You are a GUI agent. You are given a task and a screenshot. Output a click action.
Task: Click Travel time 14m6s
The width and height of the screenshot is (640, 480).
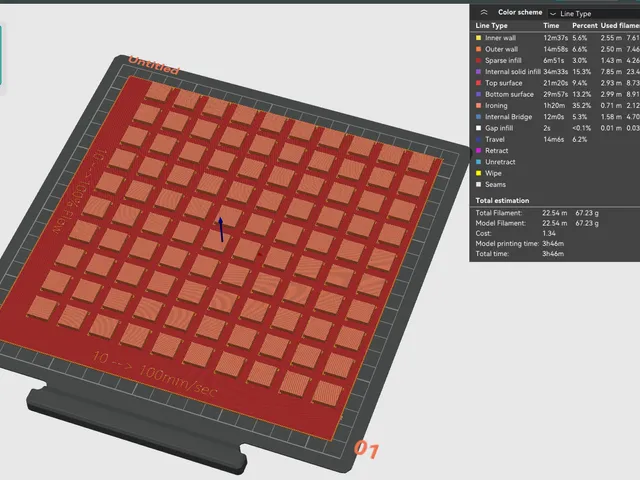pyautogui.click(x=553, y=139)
